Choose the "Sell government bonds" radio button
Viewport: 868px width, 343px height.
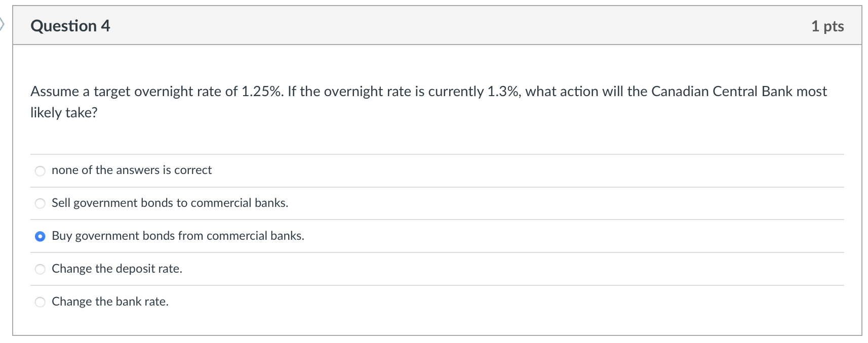click(40, 203)
